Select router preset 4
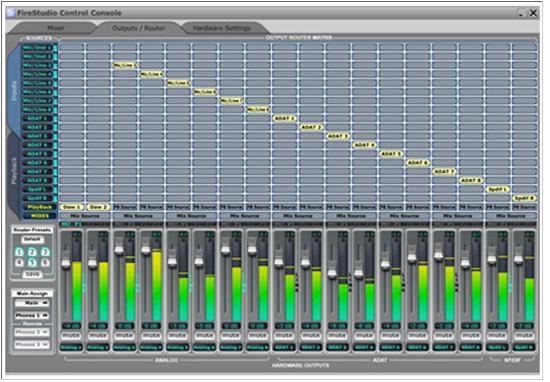The image size is (550, 382). point(19,263)
